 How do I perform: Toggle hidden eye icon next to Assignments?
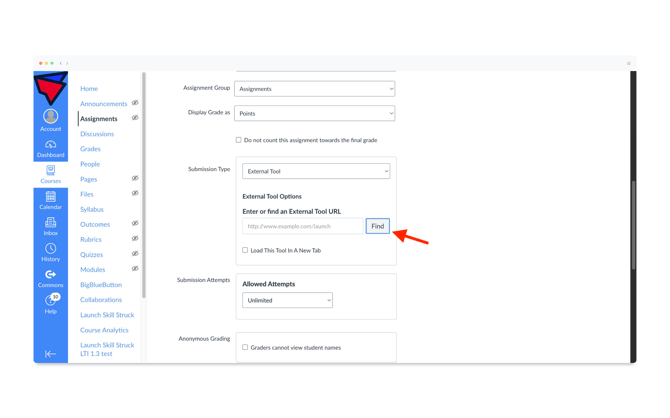135,118
